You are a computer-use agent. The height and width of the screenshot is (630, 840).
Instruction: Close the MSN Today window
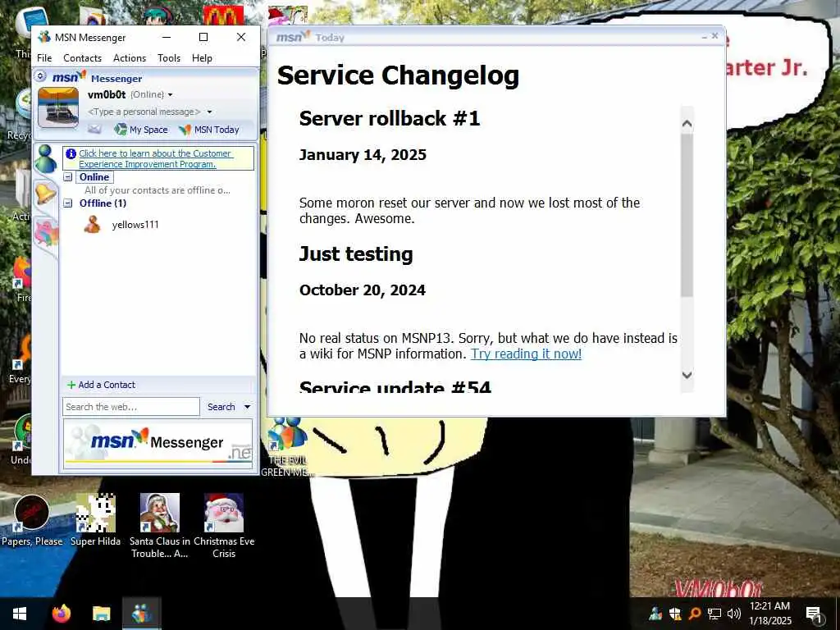pyautogui.click(x=714, y=36)
